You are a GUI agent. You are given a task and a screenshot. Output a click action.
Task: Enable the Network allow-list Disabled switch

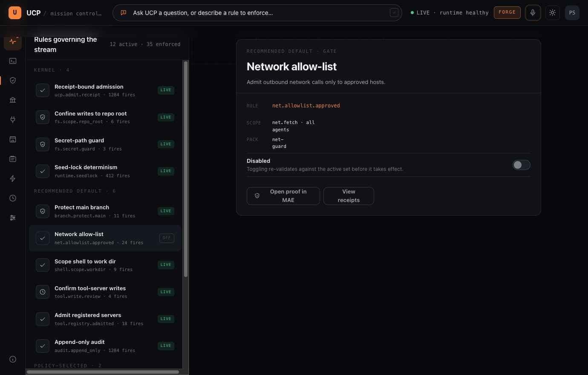coord(521,165)
